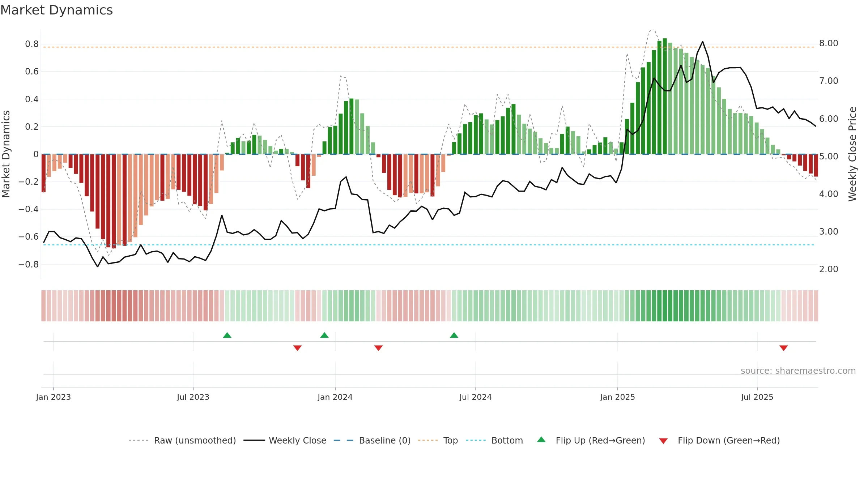Select the red flip-down marker after Jan 2024
The width and height of the screenshot is (868, 488).
point(378,348)
